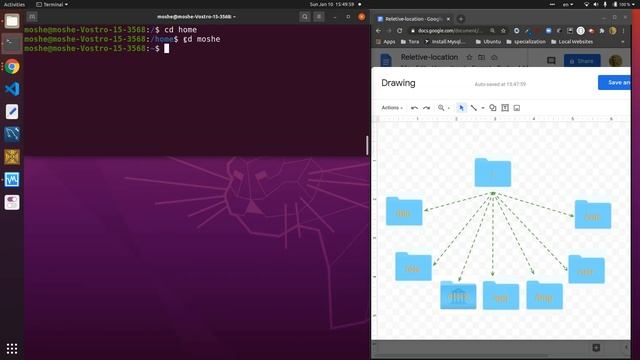The height and width of the screenshot is (360, 640).
Task: Open System Monitor in the dock
Action: click(x=12, y=180)
